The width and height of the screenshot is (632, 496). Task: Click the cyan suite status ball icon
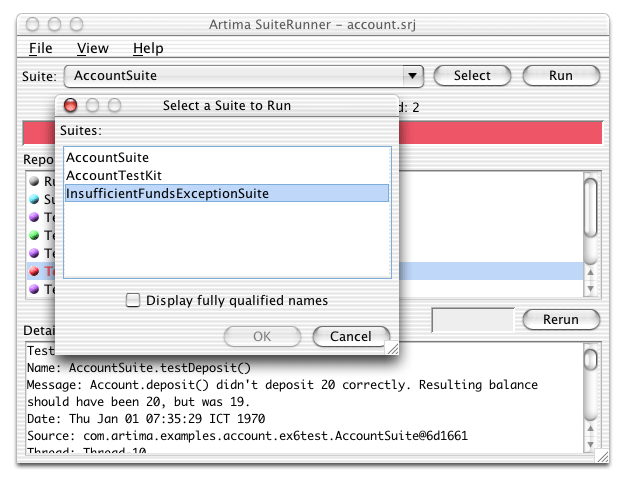[x=34, y=199]
